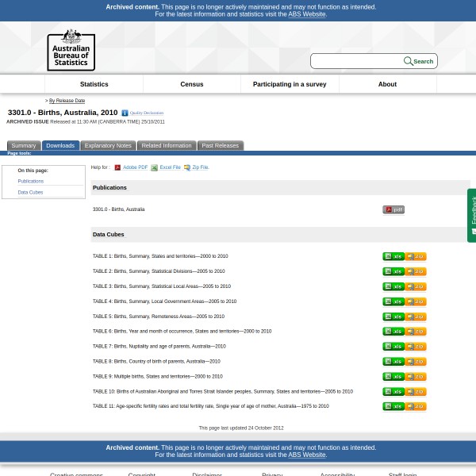
Task: Click the Zip File help link
Action: pyautogui.click(x=200, y=167)
